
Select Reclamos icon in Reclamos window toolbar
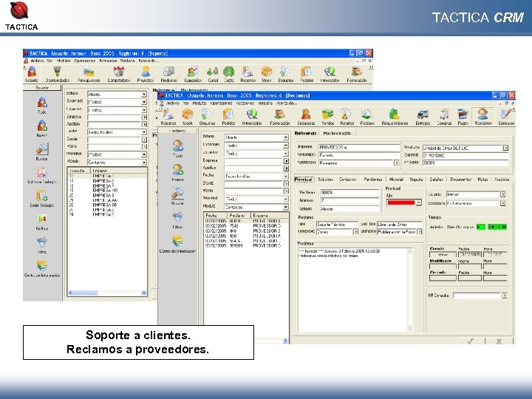483,117
